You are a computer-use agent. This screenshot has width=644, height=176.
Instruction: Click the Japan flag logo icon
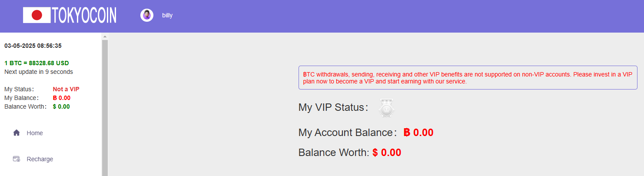click(x=37, y=15)
